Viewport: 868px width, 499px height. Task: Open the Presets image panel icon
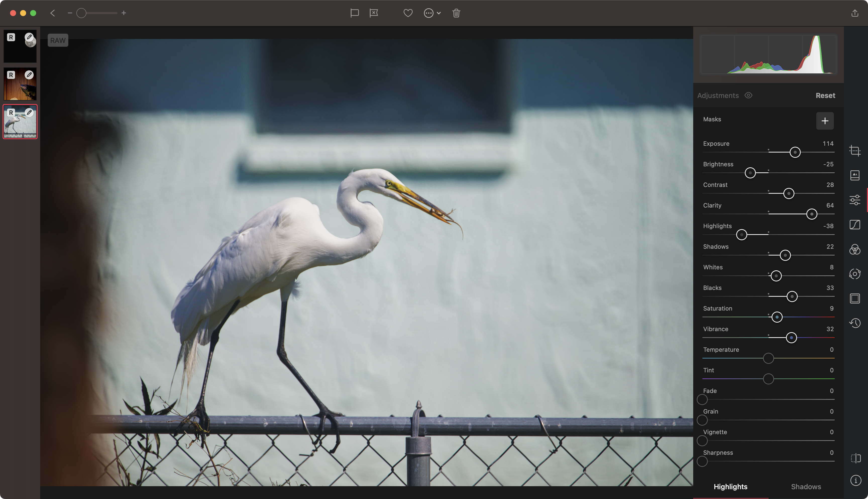point(855,175)
